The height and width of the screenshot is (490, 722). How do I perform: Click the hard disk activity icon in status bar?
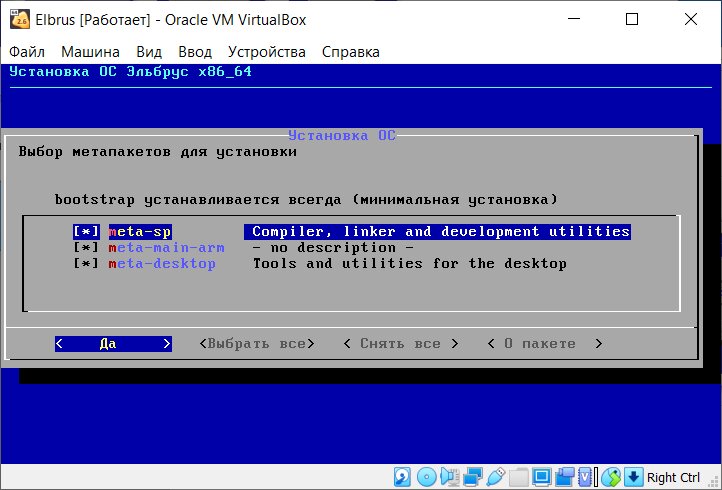[x=402, y=477]
